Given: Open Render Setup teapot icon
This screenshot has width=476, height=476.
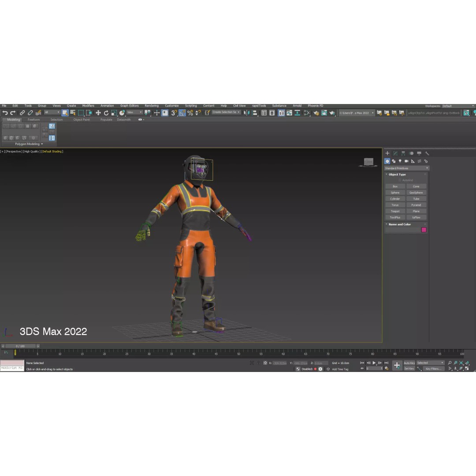Looking at the screenshot, I should click(316, 113).
